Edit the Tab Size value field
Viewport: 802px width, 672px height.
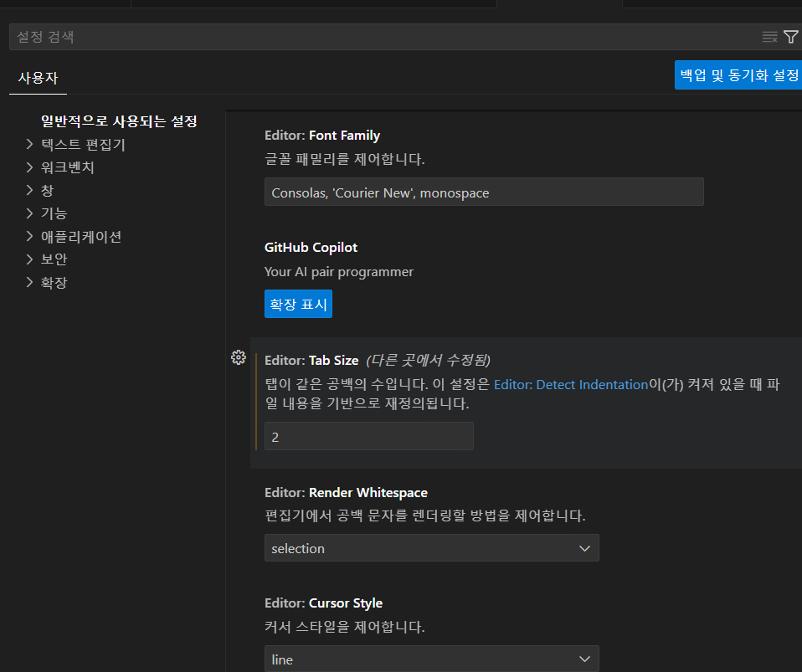369,436
